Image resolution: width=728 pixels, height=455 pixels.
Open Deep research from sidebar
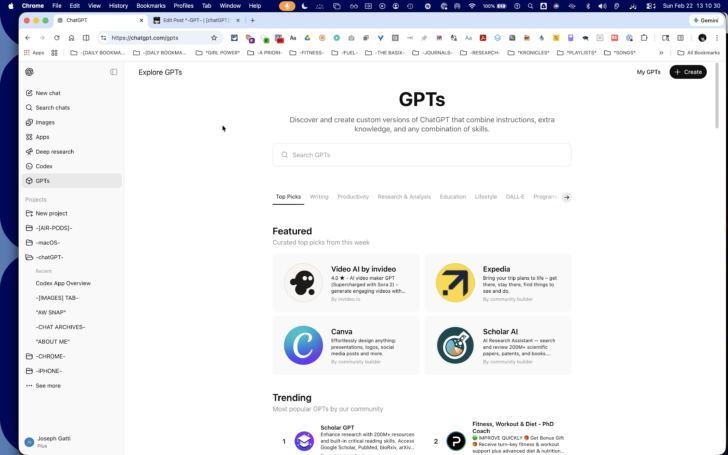coord(72,151)
